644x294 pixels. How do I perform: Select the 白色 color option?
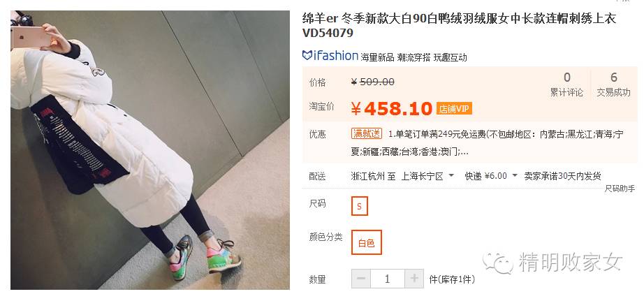(367, 242)
